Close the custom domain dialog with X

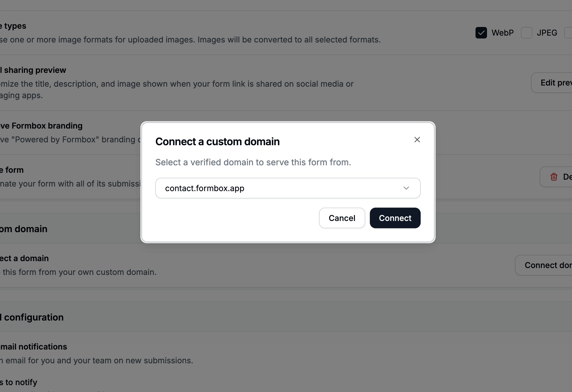pyautogui.click(x=417, y=140)
